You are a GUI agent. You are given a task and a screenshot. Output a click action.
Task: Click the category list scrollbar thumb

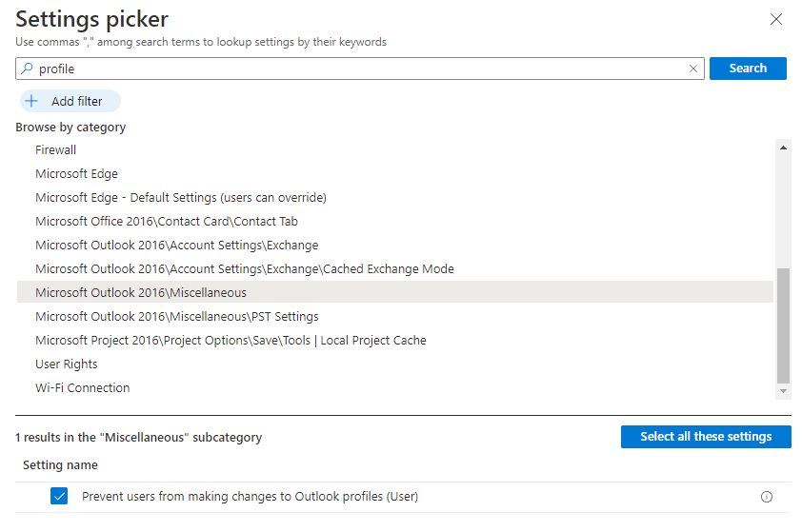783,325
